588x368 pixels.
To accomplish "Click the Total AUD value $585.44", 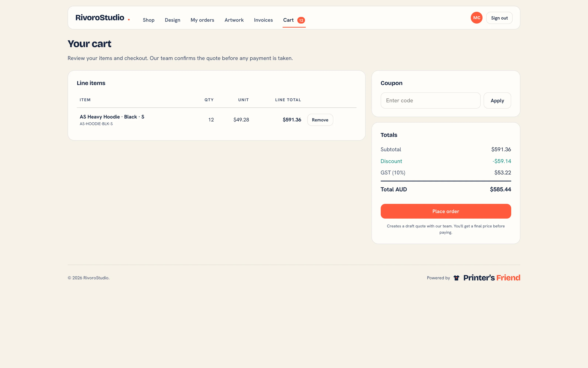I will coord(500,189).
